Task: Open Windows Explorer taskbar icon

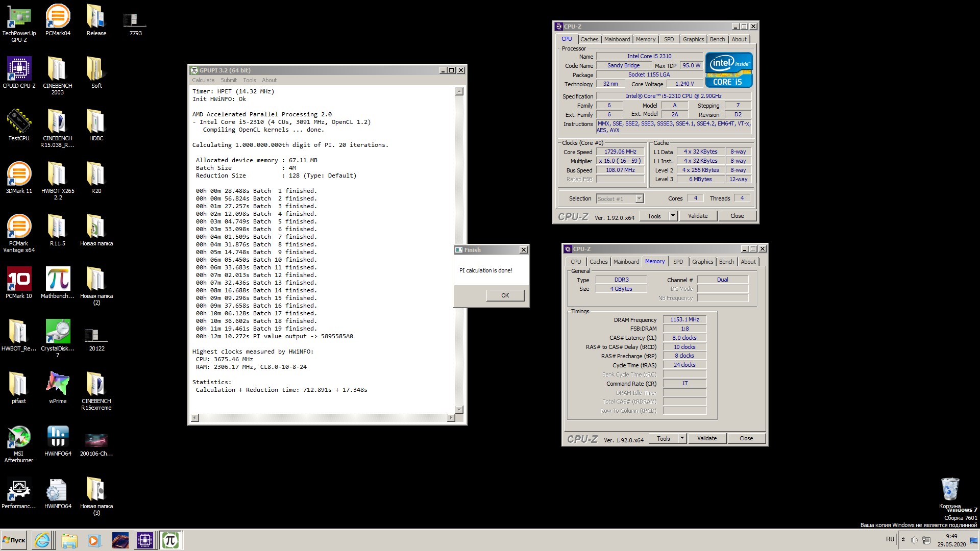Action: (69, 540)
